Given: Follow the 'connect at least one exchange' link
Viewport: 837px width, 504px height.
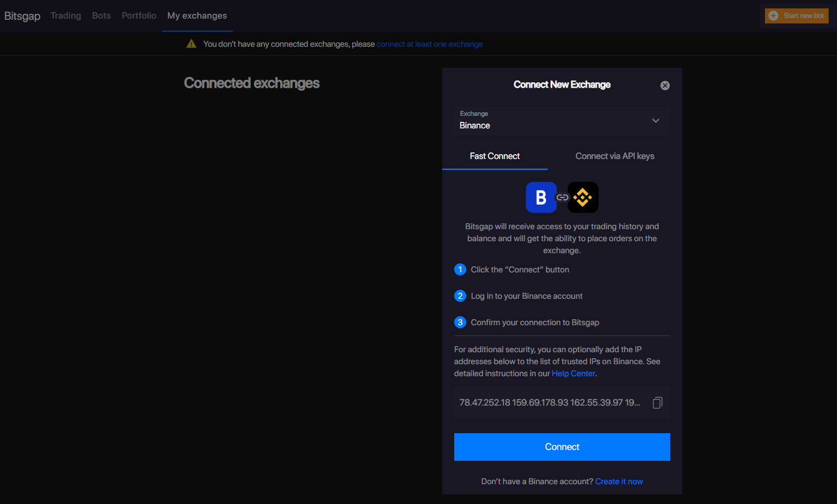Looking at the screenshot, I should [x=430, y=44].
